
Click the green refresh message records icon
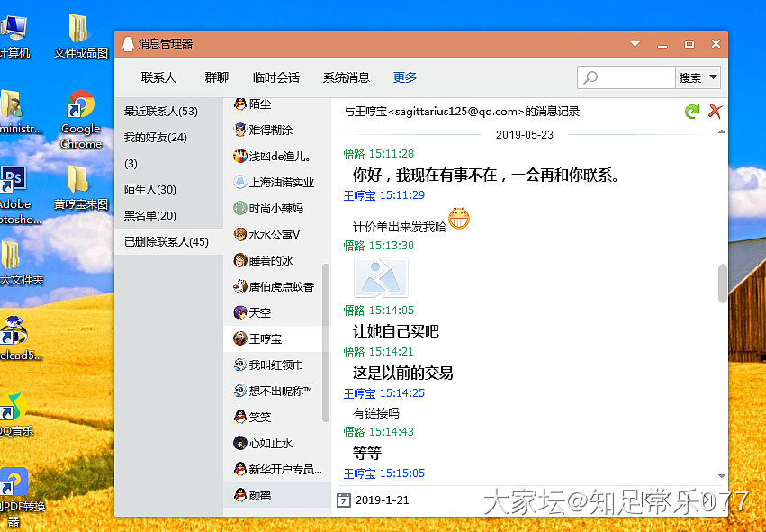click(691, 112)
